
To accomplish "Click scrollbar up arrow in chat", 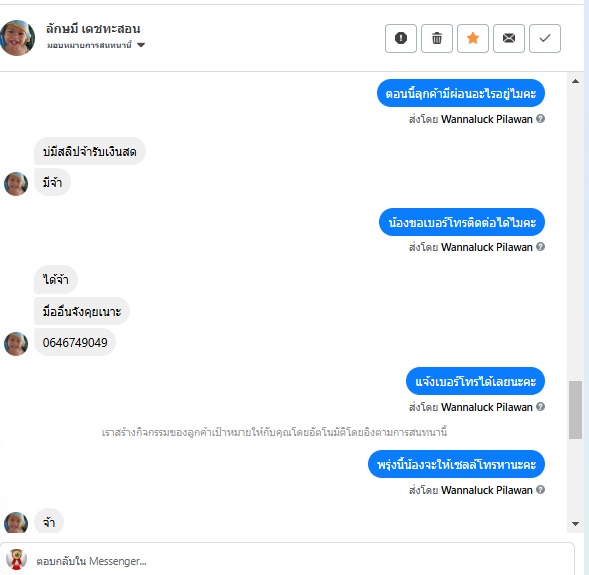I will 575,81.
